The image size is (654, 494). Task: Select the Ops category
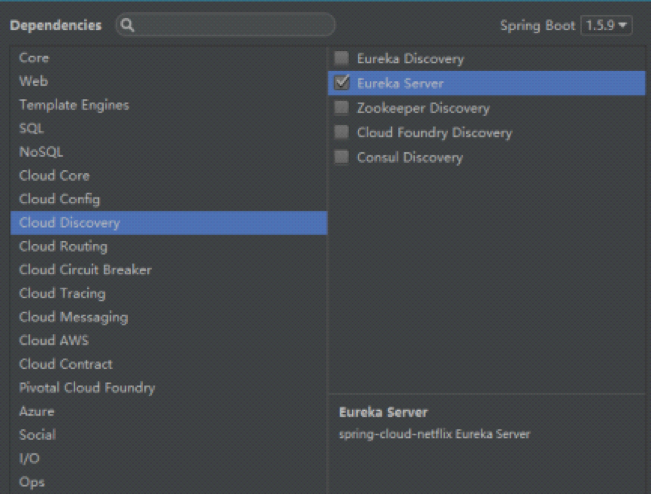pyautogui.click(x=169, y=482)
